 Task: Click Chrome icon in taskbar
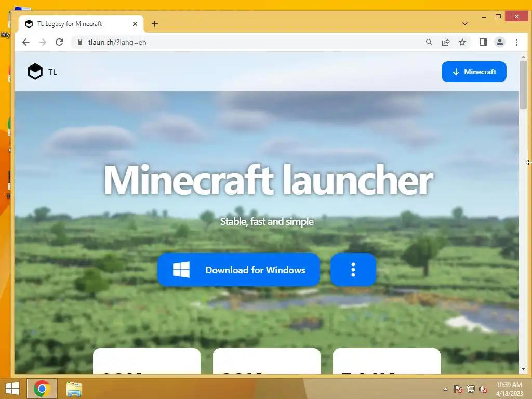42,389
